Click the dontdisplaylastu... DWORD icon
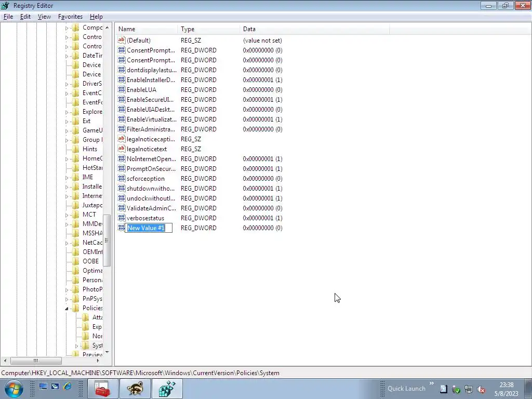This screenshot has height=399, width=532. [122, 70]
